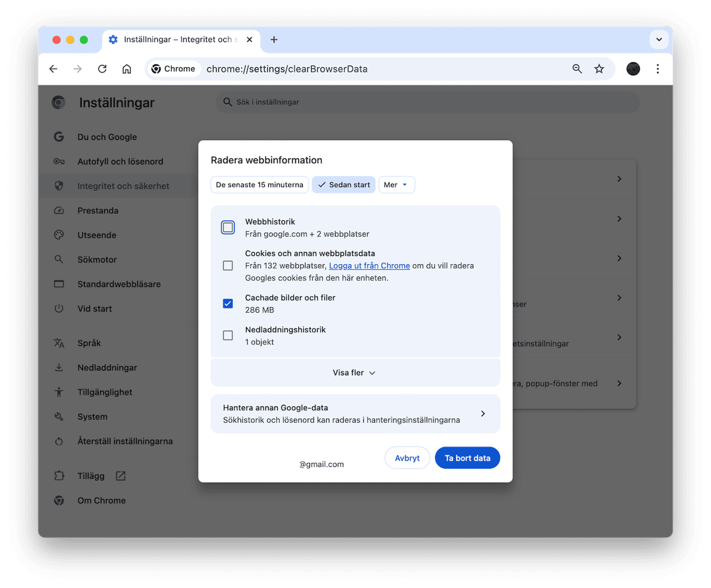Select De senaste 15 minuterna option
This screenshot has width=711, height=588.
pyautogui.click(x=260, y=185)
